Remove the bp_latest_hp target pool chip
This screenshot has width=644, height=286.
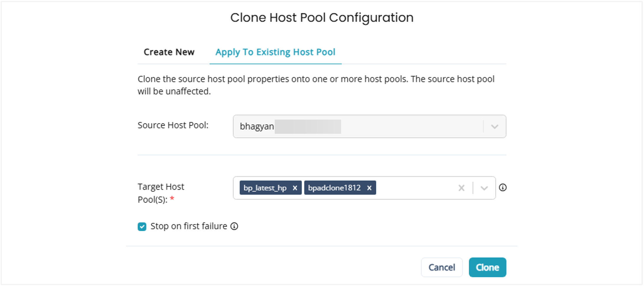click(x=295, y=188)
